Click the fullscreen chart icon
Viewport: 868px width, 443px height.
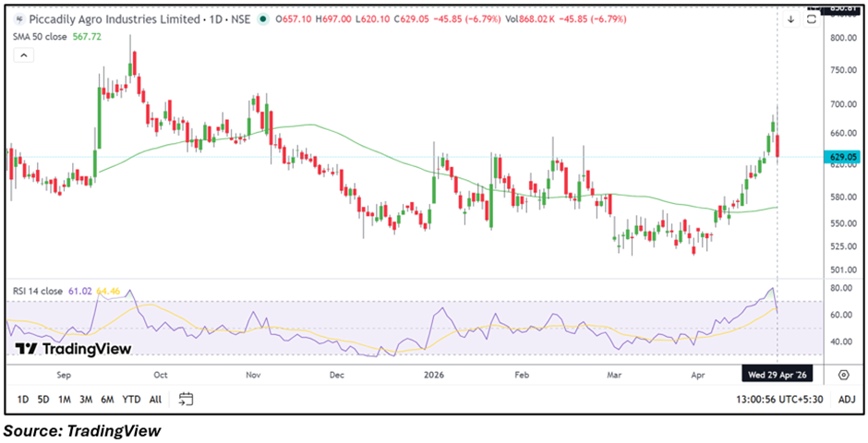(x=811, y=19)
